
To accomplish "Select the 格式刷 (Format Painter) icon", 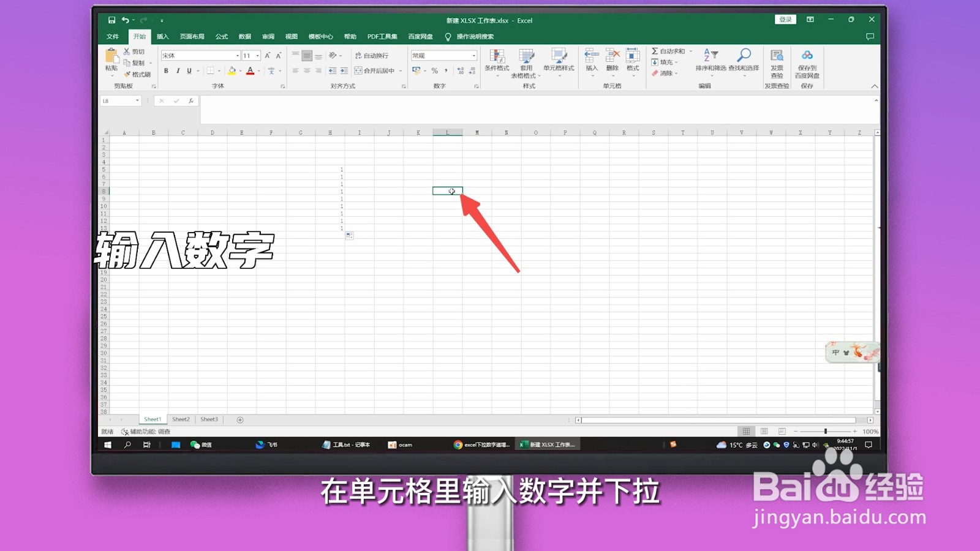I will tap(128, 73).
